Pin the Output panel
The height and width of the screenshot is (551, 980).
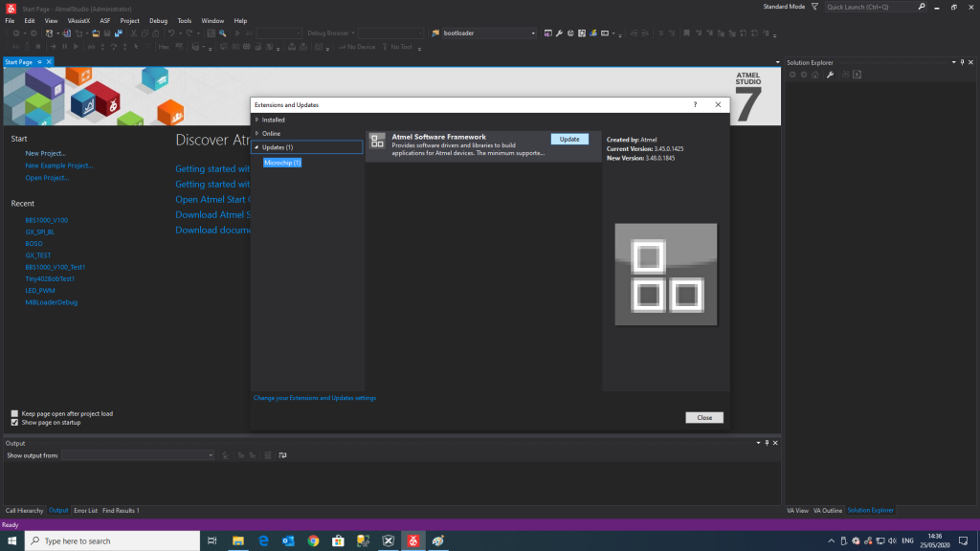(767, 443)
